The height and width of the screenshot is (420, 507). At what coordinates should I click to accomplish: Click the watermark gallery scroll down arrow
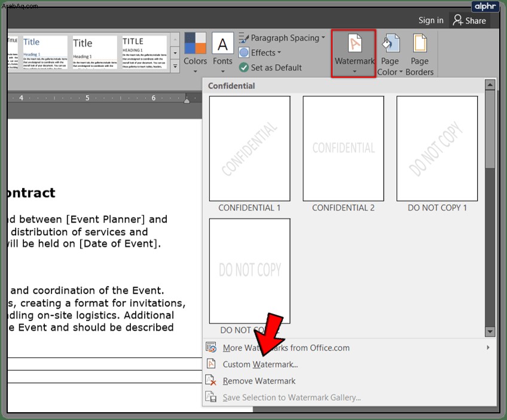tap(490, 331)
